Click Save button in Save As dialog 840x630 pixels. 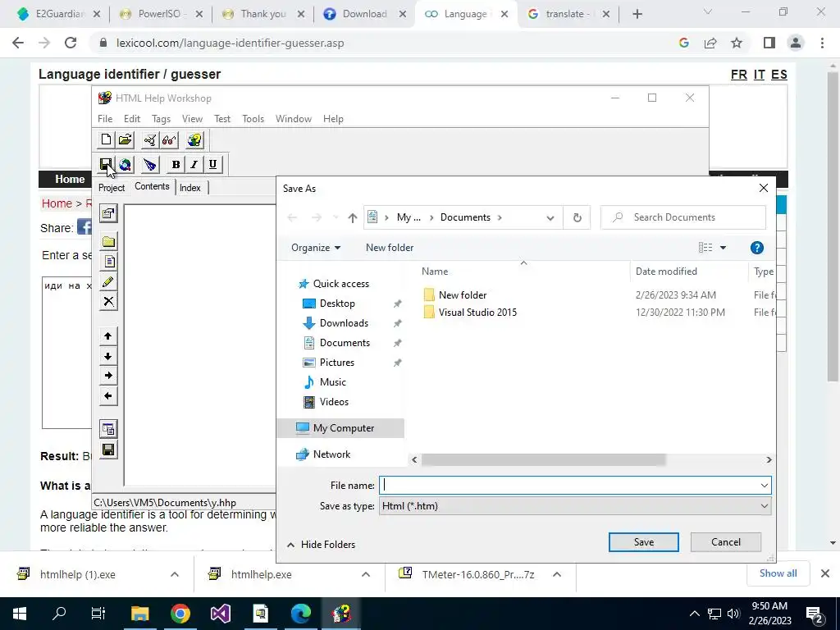tap(643, 542)
